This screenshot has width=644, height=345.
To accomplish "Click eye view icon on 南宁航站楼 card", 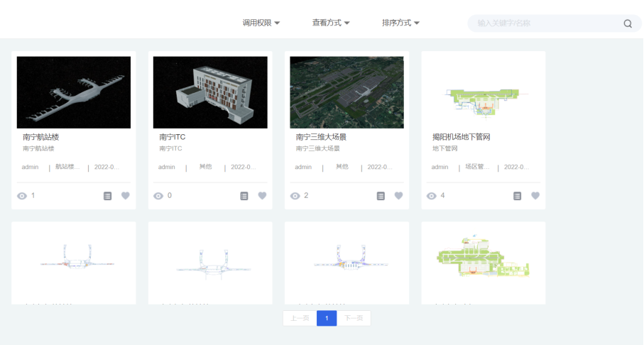I will click(x=22, y=196).
